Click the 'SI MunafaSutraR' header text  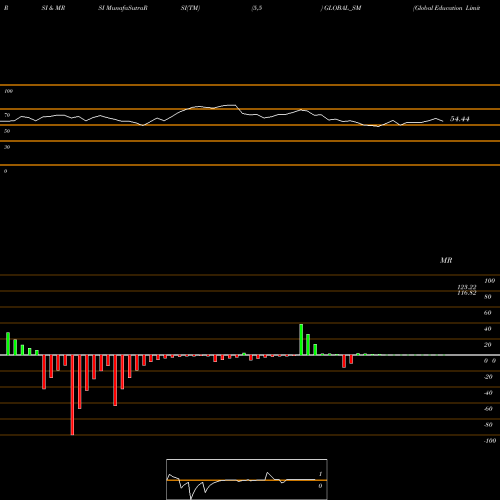[123, 8]
